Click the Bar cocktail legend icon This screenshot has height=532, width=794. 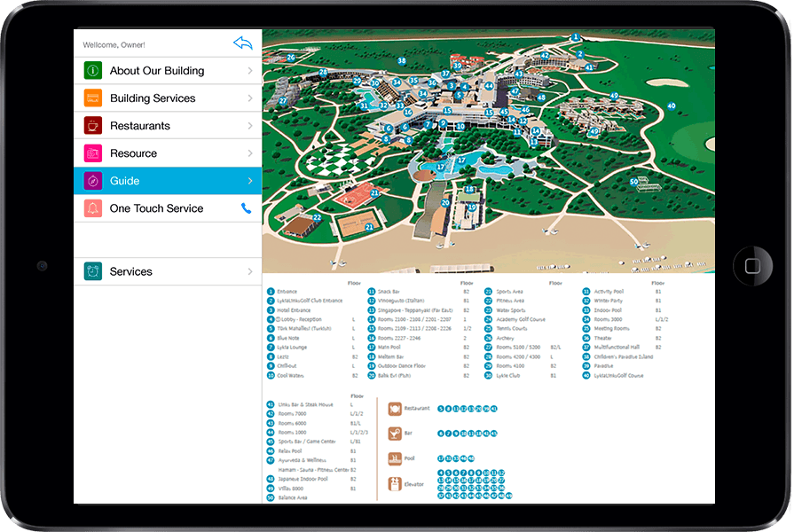[395, 434]
